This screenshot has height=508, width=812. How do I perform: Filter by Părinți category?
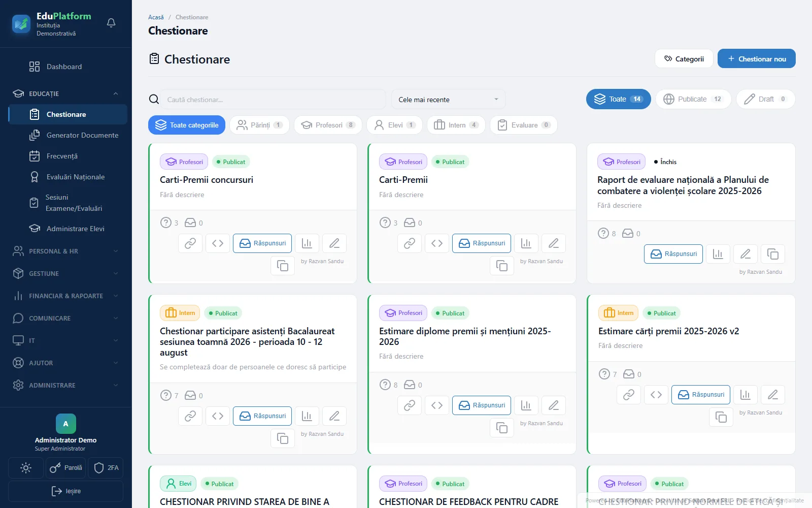[x=259, y=125]
